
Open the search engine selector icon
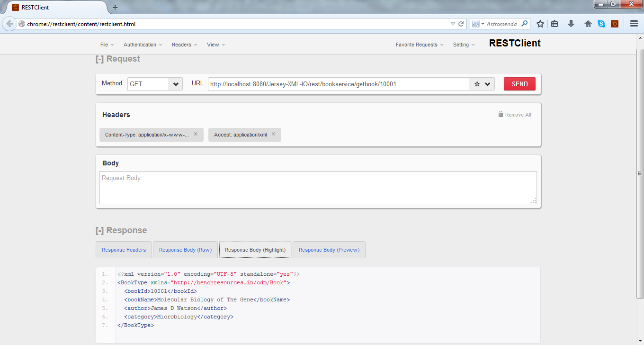tap(477, 24)
